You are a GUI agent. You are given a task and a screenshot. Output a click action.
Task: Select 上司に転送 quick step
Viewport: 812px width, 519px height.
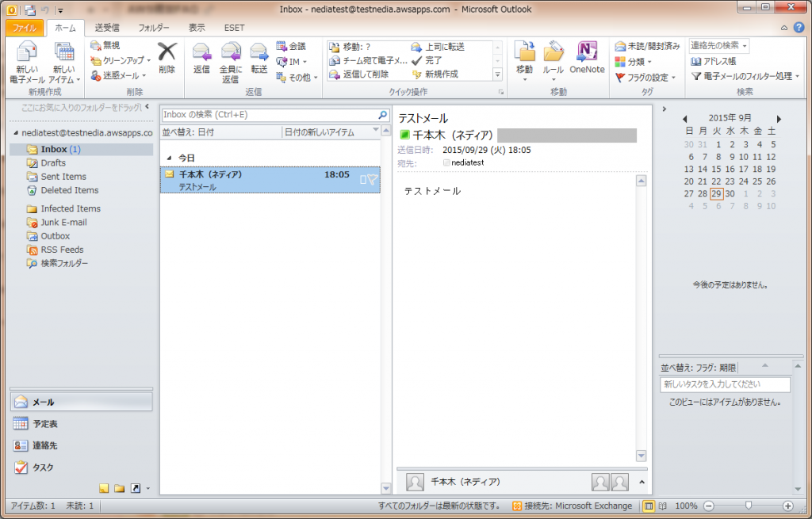point(438,47)
